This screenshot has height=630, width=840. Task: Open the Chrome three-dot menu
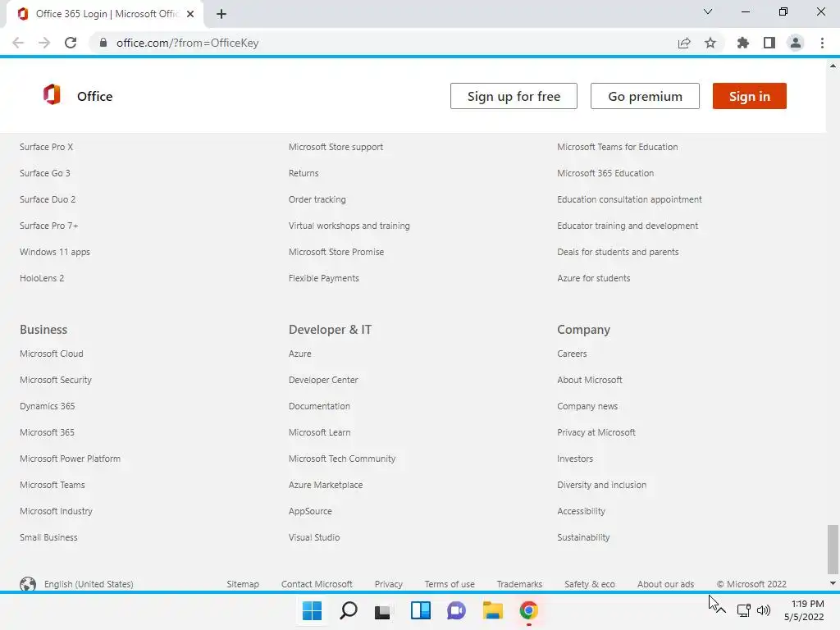pyautogui.click(x=822, y=43)
